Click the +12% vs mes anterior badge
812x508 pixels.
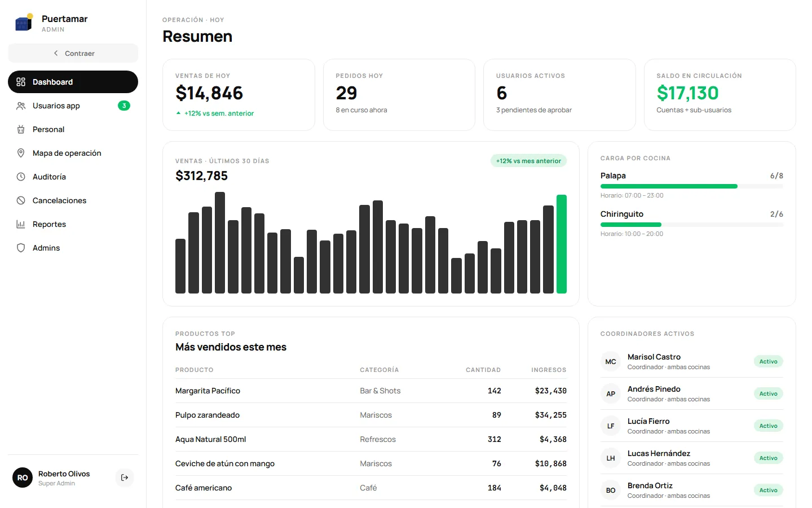528,161
